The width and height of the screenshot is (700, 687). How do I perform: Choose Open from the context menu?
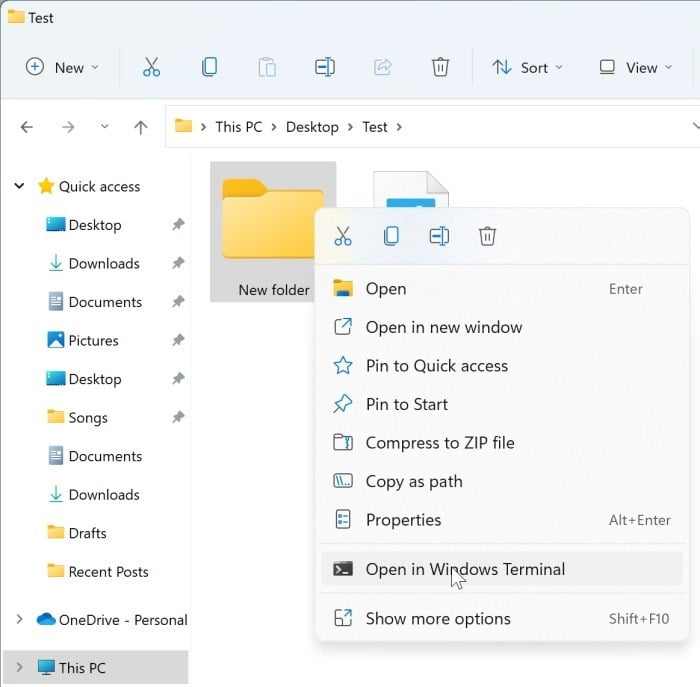pos(502,289)
